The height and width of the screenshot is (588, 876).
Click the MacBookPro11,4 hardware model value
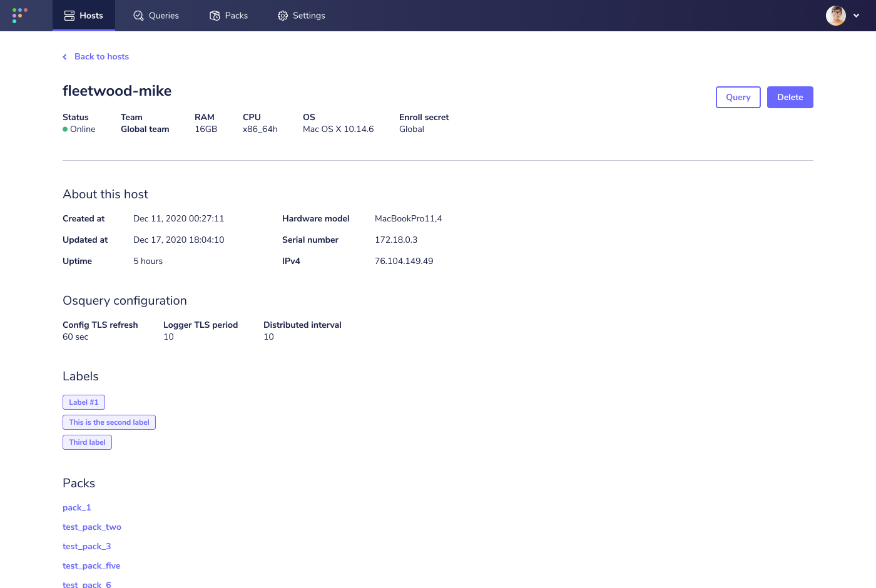[x=409, y=218]
